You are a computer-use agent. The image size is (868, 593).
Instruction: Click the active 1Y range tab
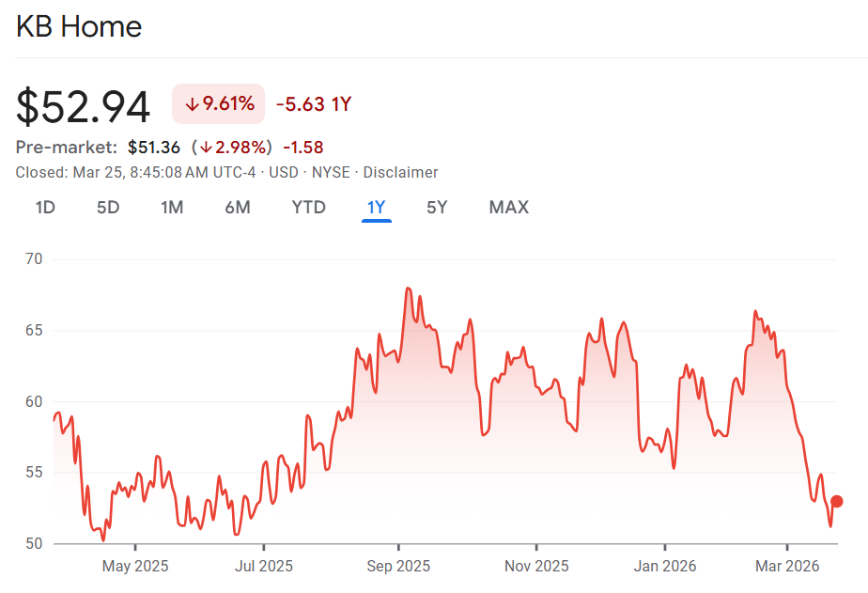(x=377, y=207)
